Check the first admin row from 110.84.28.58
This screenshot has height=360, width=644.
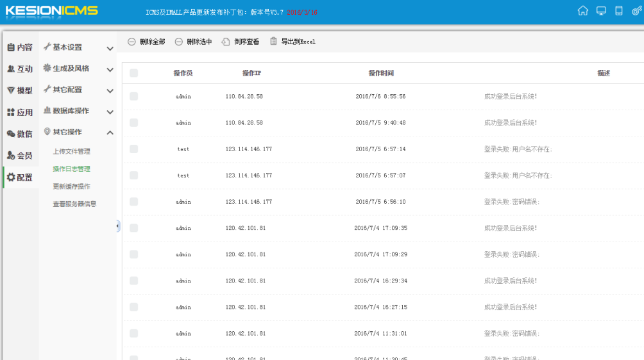pos(133,96)
